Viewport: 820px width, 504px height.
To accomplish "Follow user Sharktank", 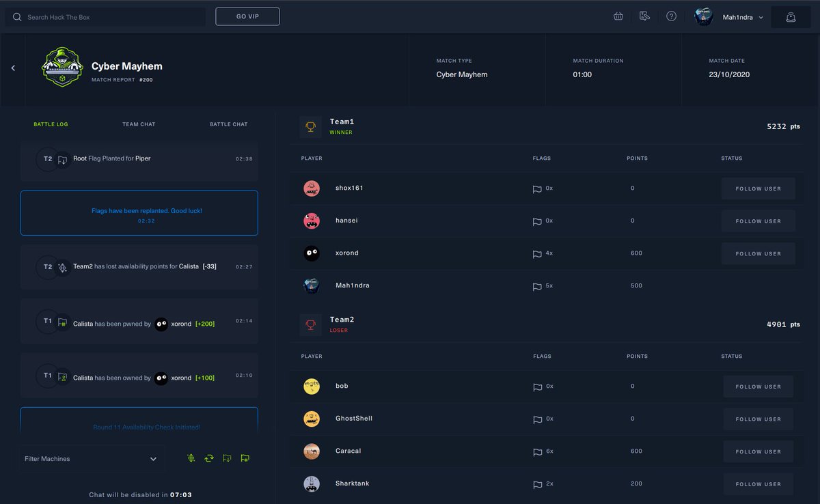I will point(758,484).
